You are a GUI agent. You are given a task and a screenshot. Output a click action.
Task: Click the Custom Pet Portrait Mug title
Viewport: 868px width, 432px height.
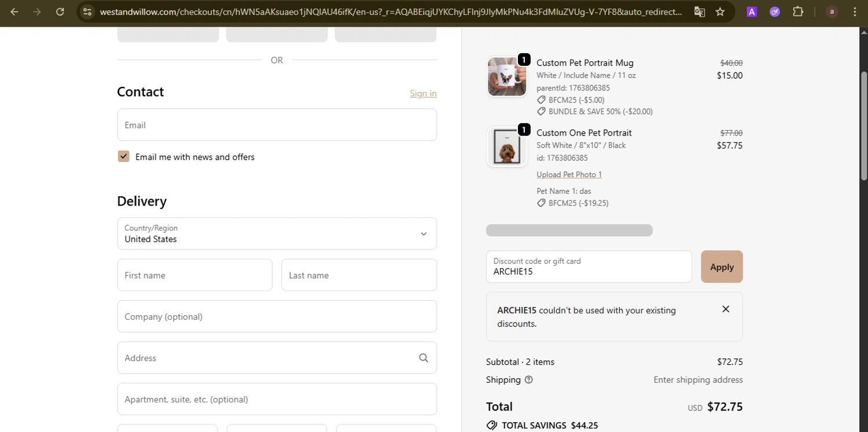point(585,63)
